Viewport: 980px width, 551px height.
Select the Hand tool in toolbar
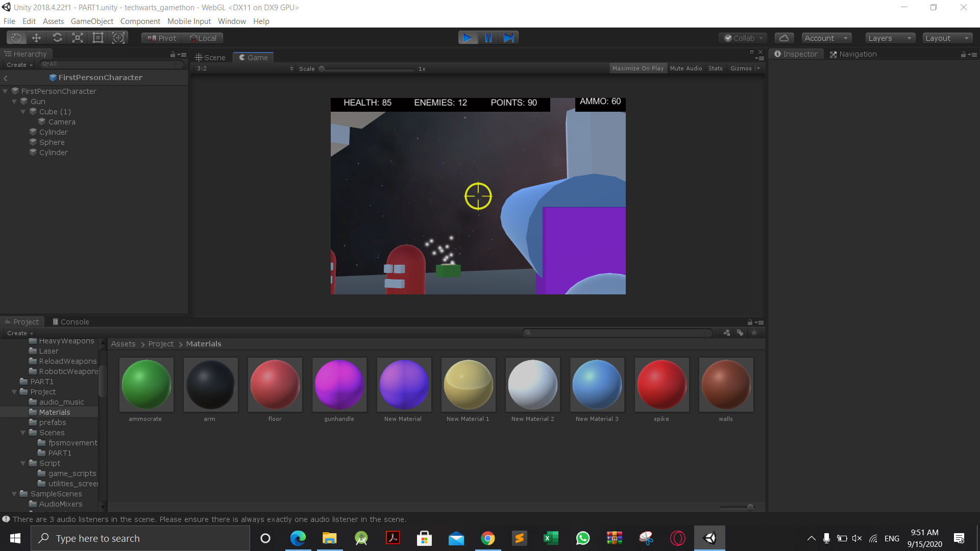click(16, 38)
